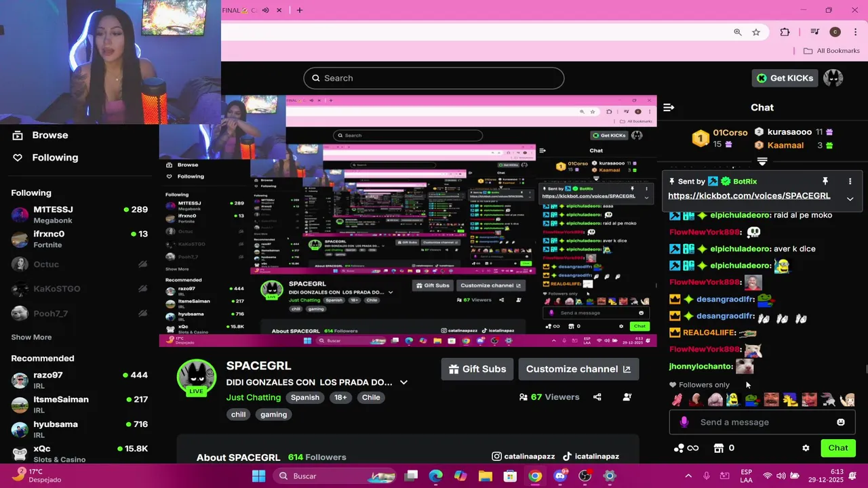Screen dimensions: 868x488
Task: Open the shop icon next to 0
Action: [719, 448]
